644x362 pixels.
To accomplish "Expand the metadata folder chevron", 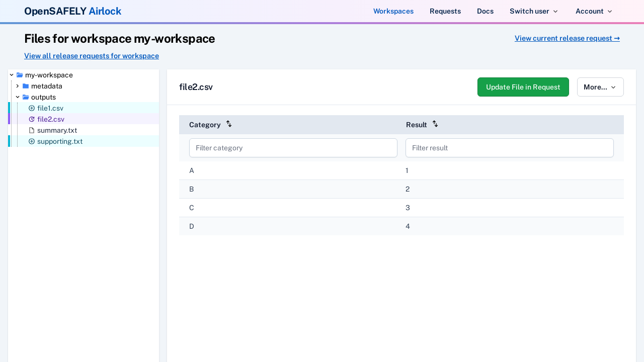I will pos(18,86).
